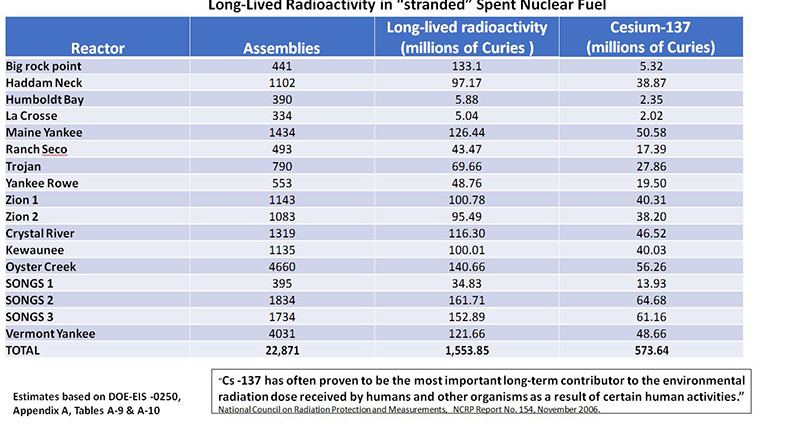Select the cesium value 64.68
The width and height of the screenshot is (800, 437).
click(652, 300)
